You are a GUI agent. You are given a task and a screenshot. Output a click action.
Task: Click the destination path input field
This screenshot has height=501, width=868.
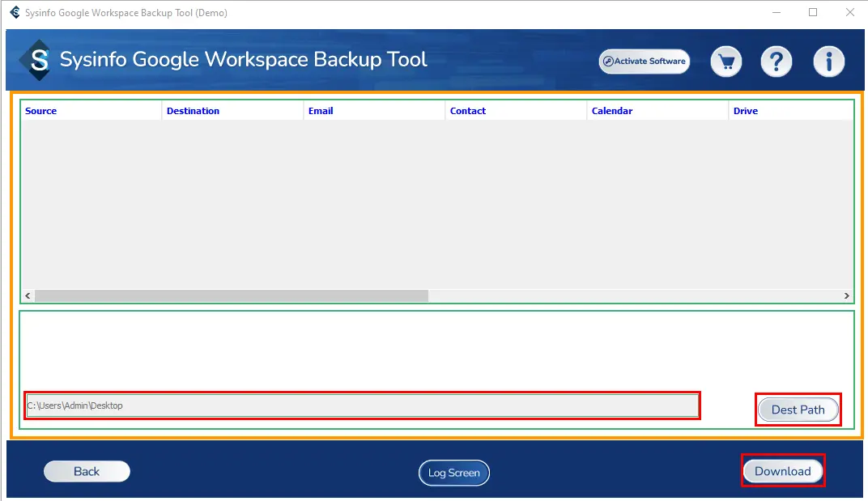point(362,405)
